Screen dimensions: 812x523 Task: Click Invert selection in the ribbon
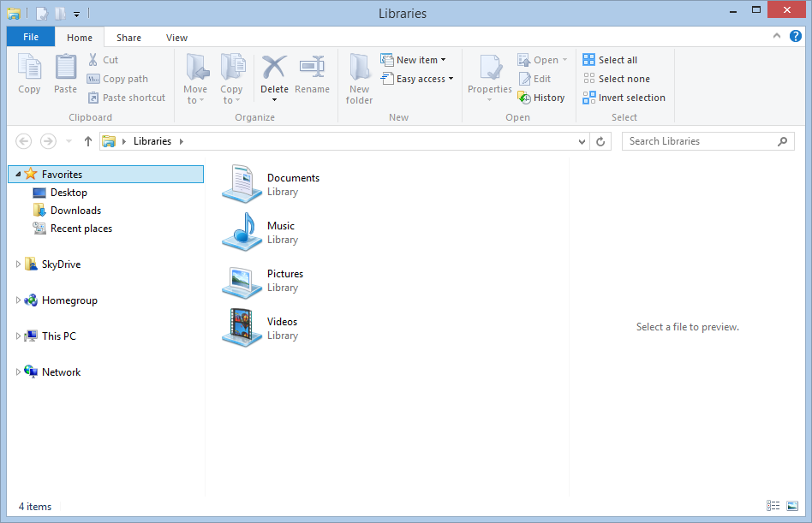[x=624, y=98]
